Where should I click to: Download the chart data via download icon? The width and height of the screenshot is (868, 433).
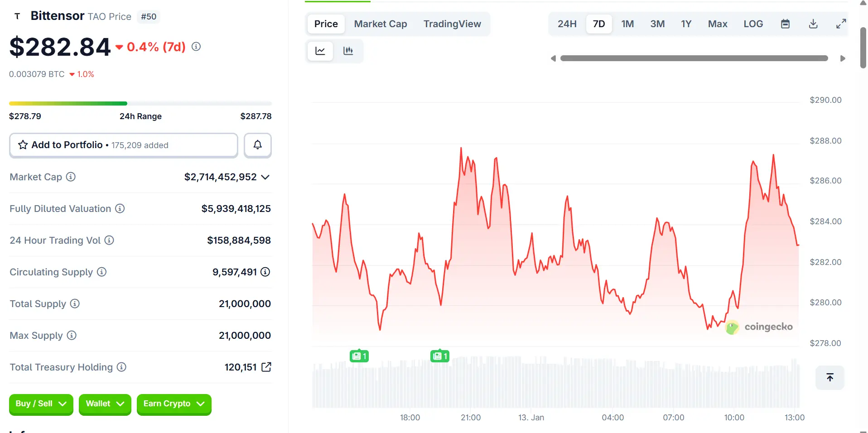pyautogui.click(x=813, y=24)
